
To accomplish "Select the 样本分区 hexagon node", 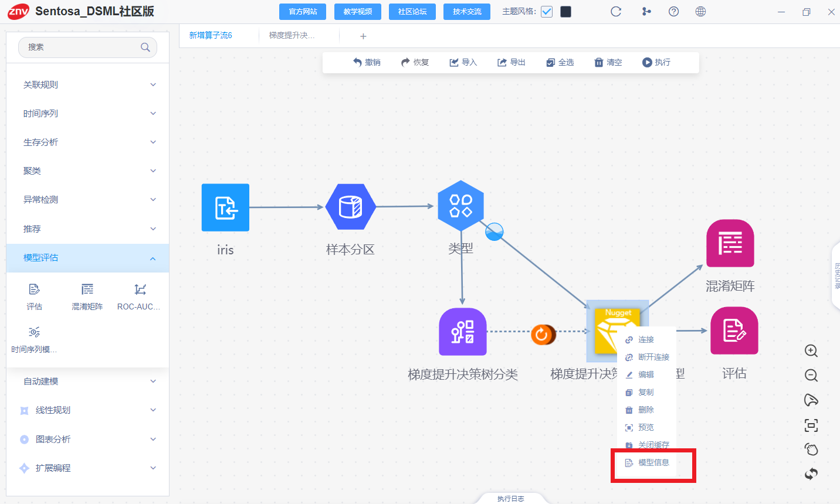I will tap(350, 207).
